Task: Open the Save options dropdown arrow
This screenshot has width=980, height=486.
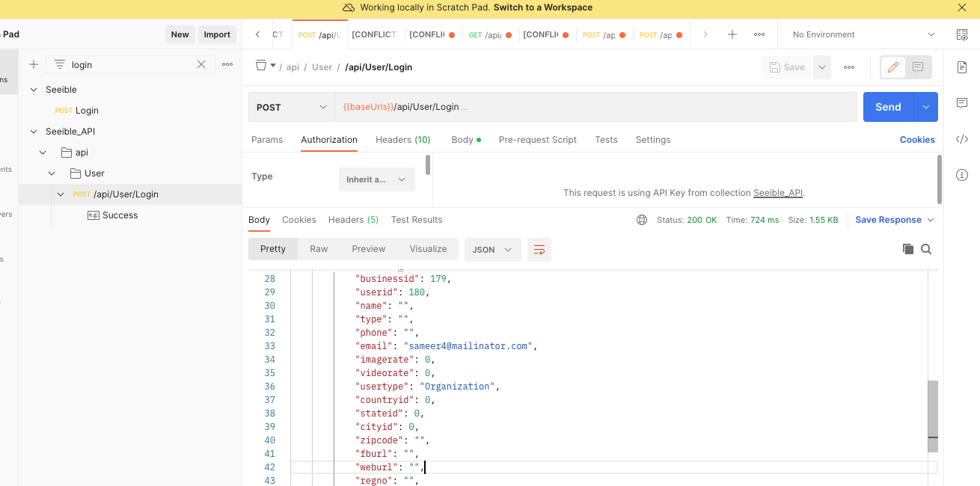Action: pyautogui.click(x=822, y=67)
